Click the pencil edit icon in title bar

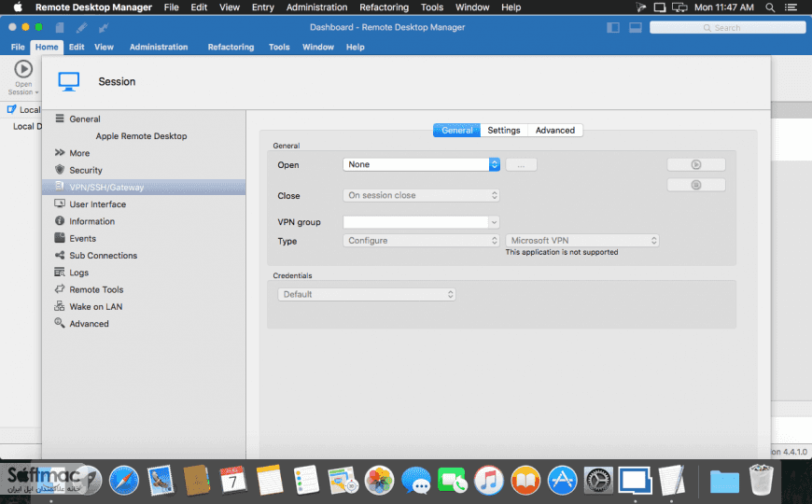tap(81, 27)
